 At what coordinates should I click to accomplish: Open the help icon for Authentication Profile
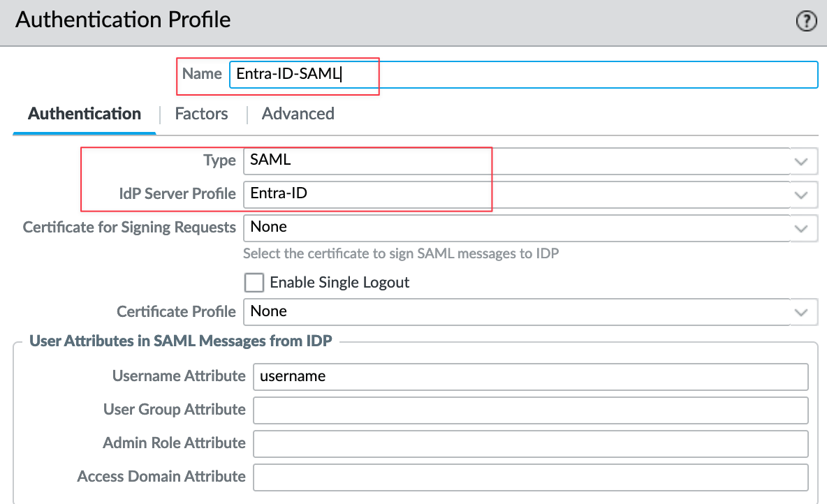click(806, 20)
